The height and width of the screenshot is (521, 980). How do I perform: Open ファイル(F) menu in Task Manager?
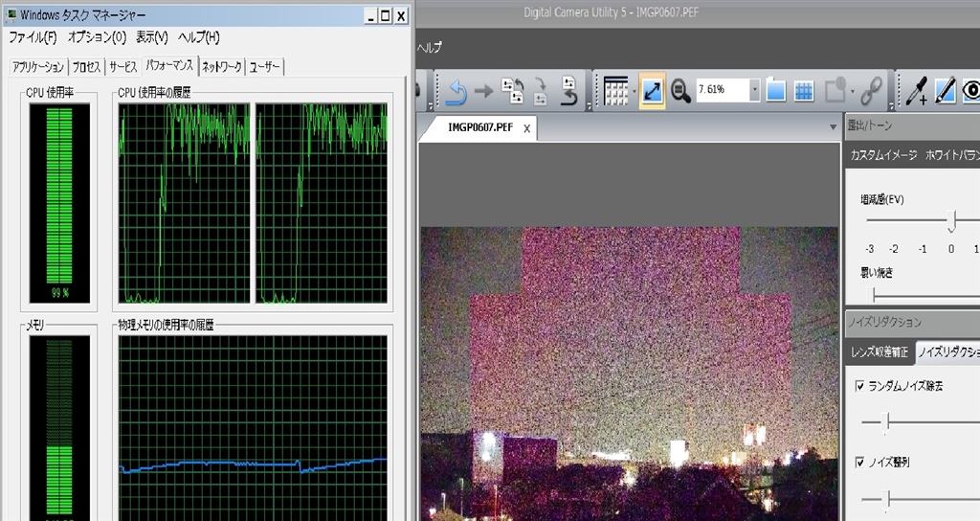pyautogui.click(x=33, y=37)
